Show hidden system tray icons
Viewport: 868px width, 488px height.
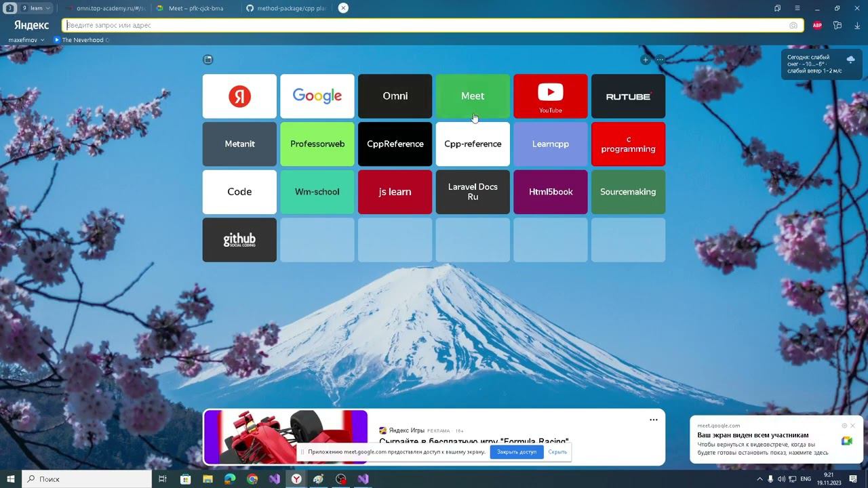pyautogui.click(x=759, y=479)
